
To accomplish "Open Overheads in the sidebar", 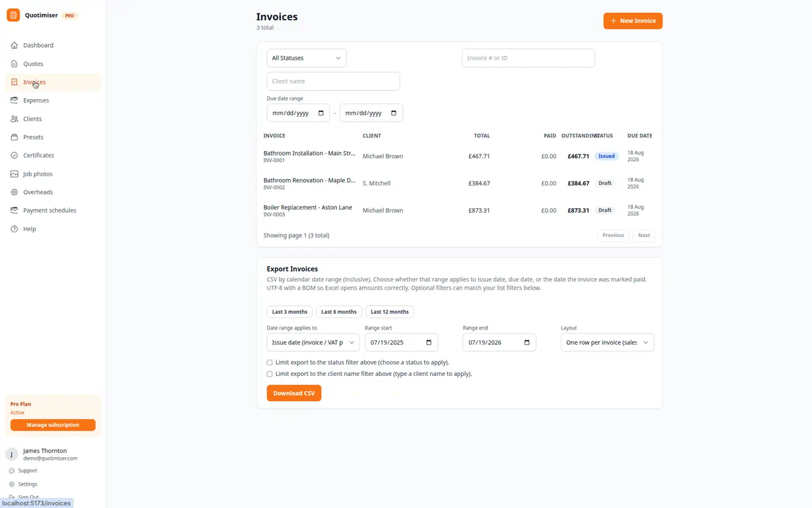I will [x=53, y=192].
